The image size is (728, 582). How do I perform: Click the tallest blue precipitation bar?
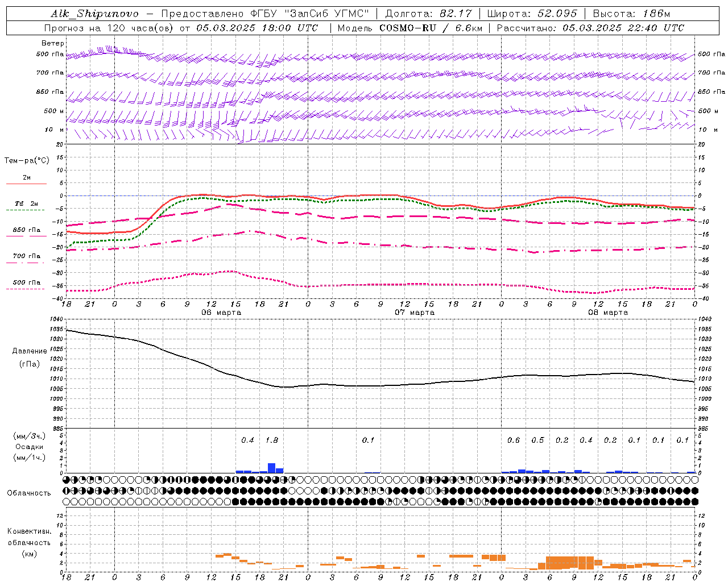pos(272,468)
